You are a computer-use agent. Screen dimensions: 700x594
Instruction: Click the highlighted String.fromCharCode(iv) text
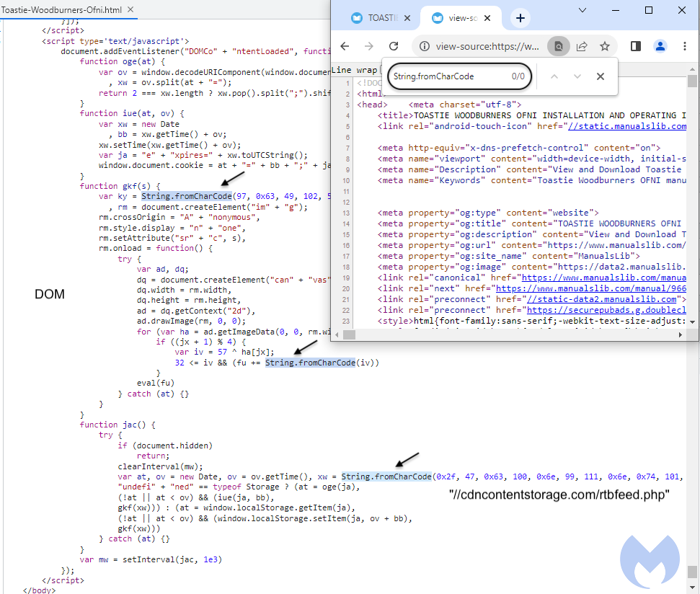coord(310,363)
